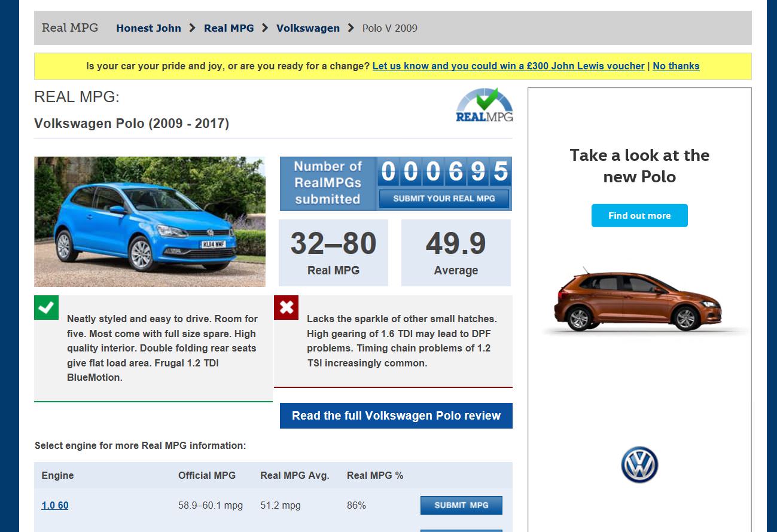Click the 58.9–60.1 mpg cell
Image resolution: width=777 pixels, height=532 pixels.
coord(211,506)
